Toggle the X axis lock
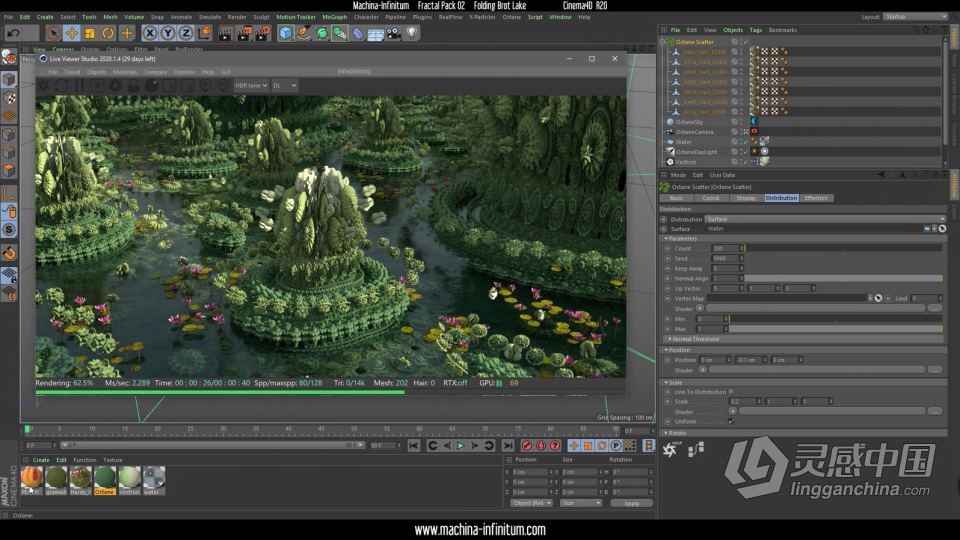The image size is (960, 540). [x=150, y=33]
